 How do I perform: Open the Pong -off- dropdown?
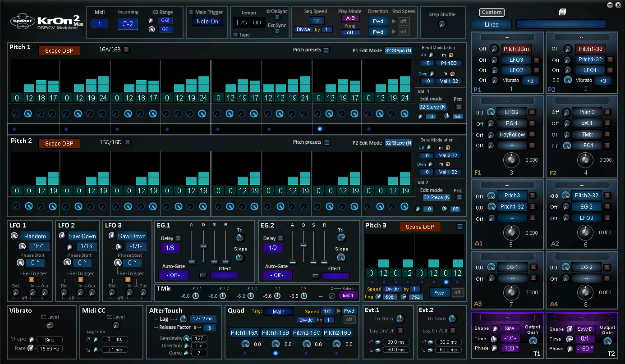pyautogui.click(x=350, y=32)
